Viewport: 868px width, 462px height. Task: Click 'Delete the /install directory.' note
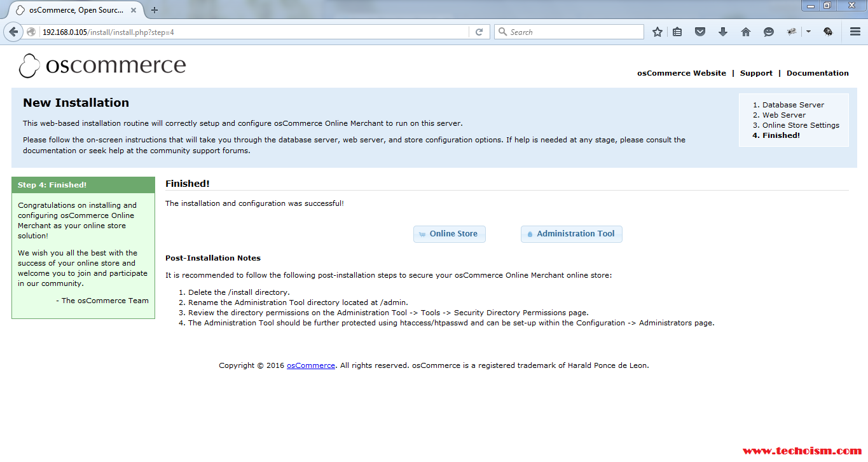(x=239, y=292)
